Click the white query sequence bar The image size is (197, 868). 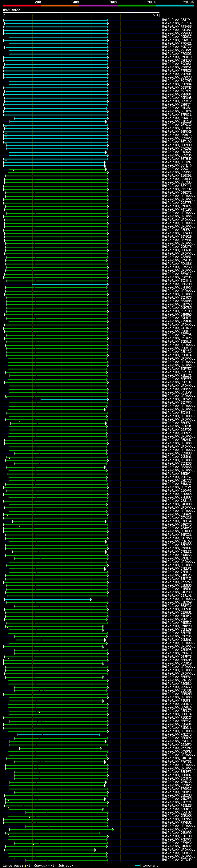coord(81,13)
